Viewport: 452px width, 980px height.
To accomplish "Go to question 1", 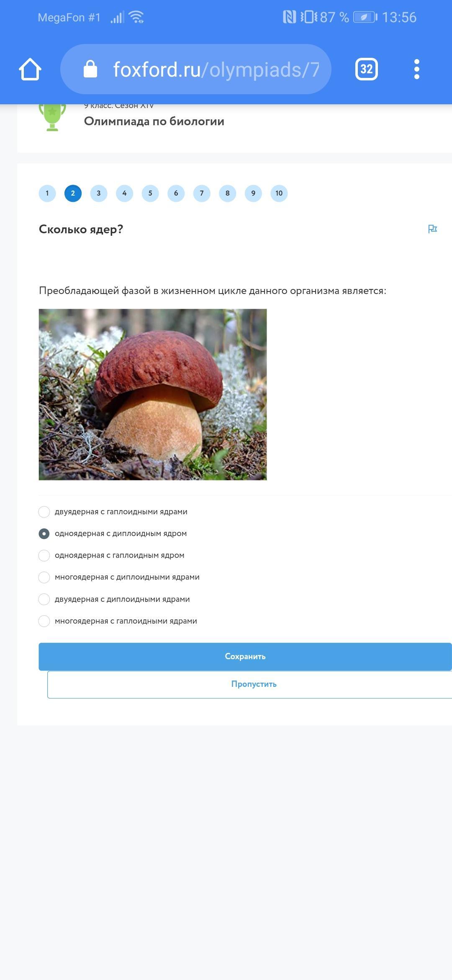I will (x=47, y=193).
